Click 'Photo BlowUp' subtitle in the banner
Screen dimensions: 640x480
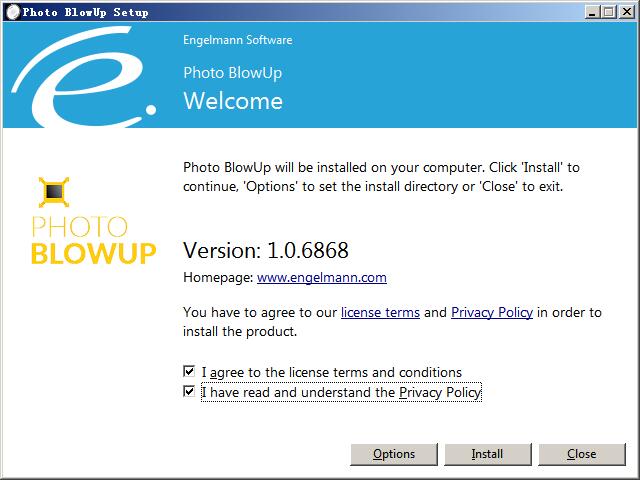click(233, 73)
